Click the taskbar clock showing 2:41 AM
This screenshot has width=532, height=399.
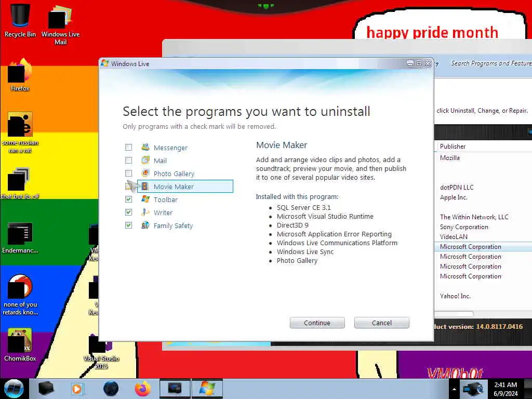(506, 389)
